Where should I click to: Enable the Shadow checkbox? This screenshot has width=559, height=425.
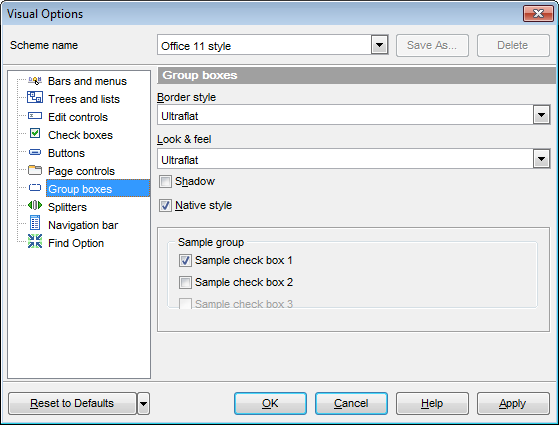[165, 181]
